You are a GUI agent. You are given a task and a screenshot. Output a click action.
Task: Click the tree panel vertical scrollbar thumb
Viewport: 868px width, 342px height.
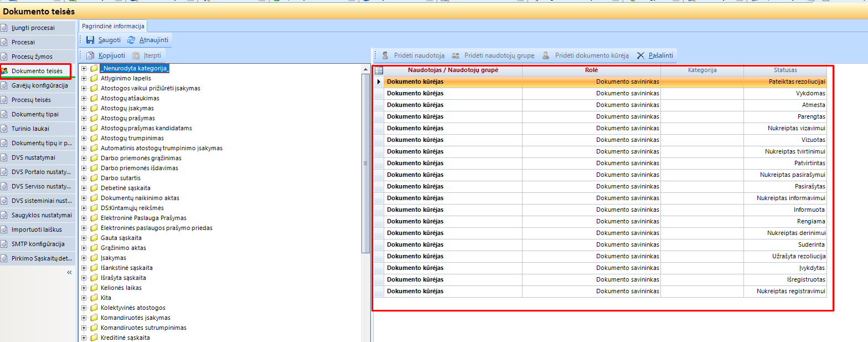click(365, 163)
